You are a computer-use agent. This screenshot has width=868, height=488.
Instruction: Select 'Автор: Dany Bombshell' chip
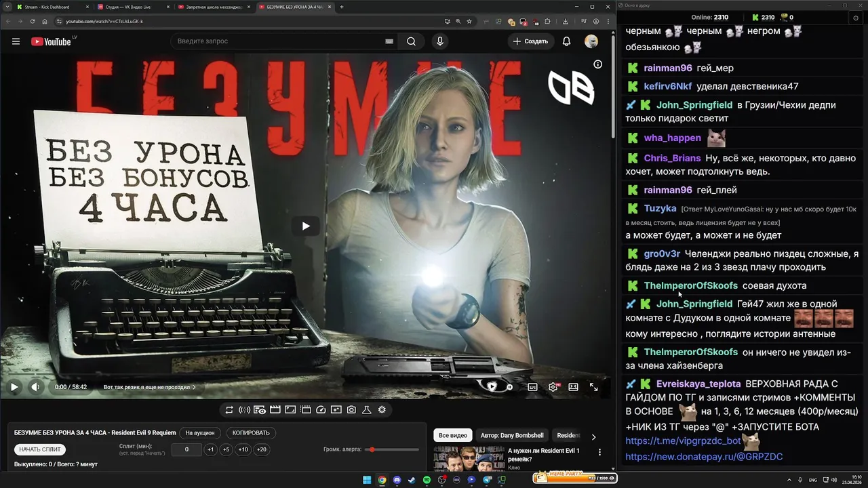tap(512, 435)
